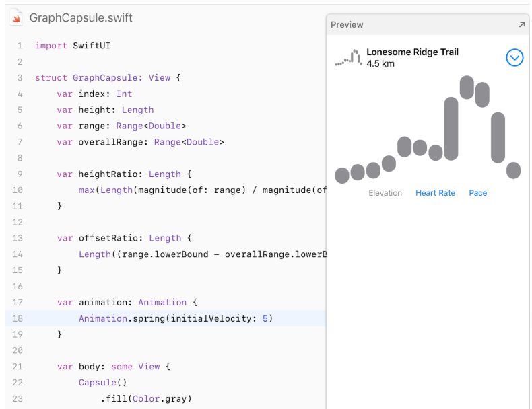Switch to Heart Rate graph
532x409 pixels.
point(435,193)
